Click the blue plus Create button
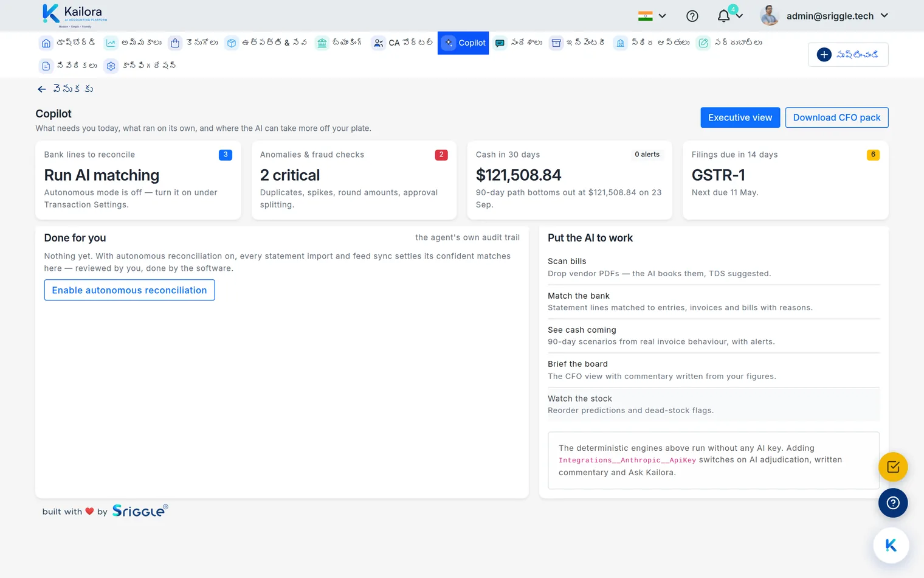 click(x=848, y=55)
